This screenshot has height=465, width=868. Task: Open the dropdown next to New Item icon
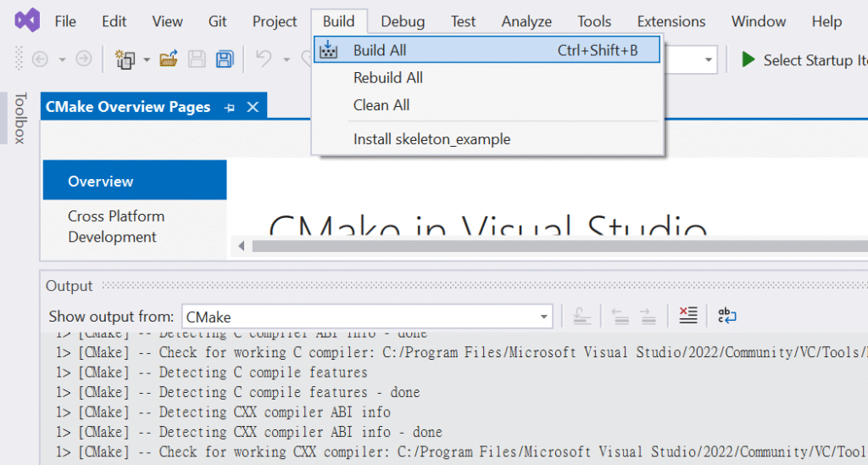147,59
